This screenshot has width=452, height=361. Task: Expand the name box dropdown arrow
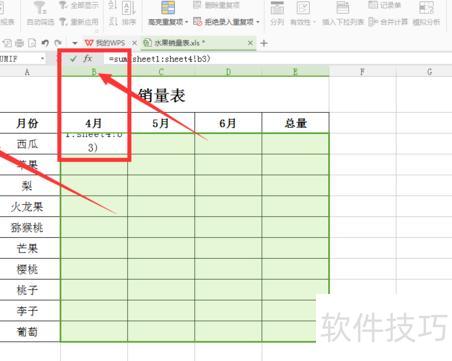click(x=42, y=59)
